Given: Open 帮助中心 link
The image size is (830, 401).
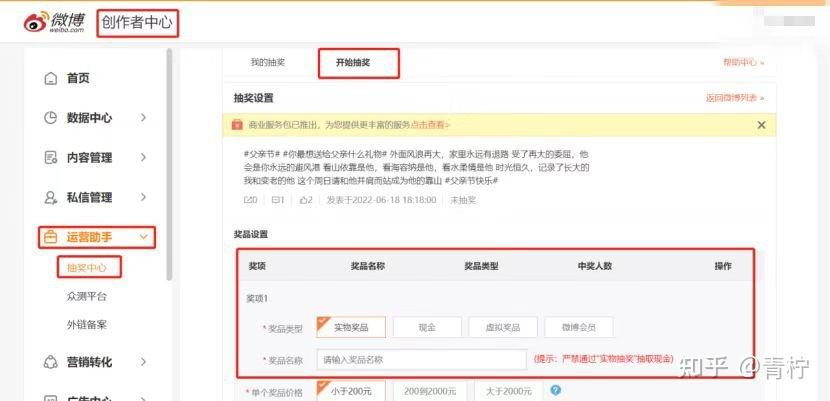Looking at the screenshot, I should [744, 62].
